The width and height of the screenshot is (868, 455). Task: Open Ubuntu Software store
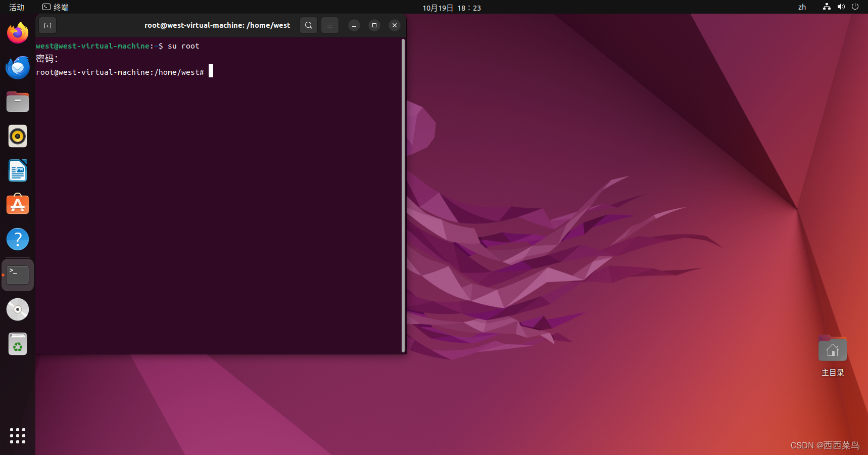coord(18,204)
